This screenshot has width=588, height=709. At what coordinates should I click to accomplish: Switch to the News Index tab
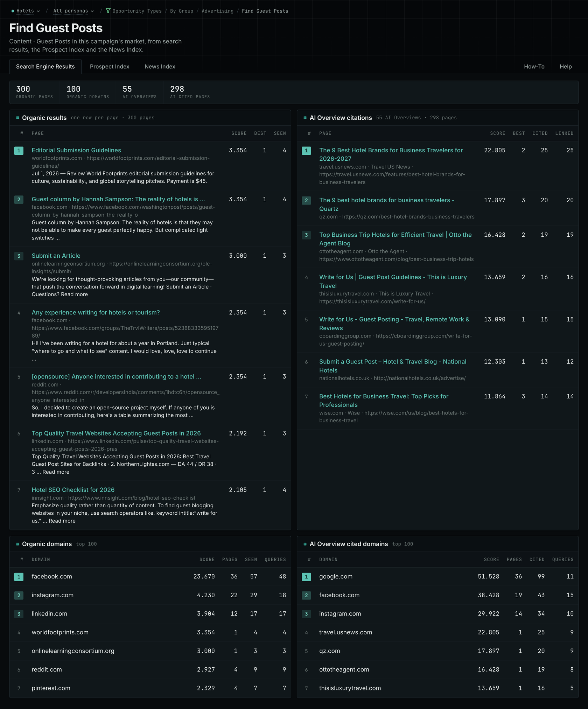click(160, 67)
